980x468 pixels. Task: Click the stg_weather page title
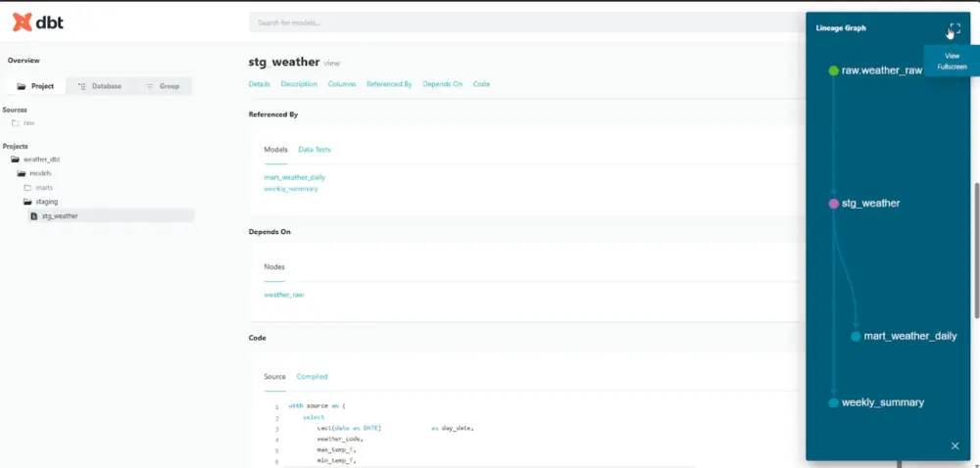[284, 63]
